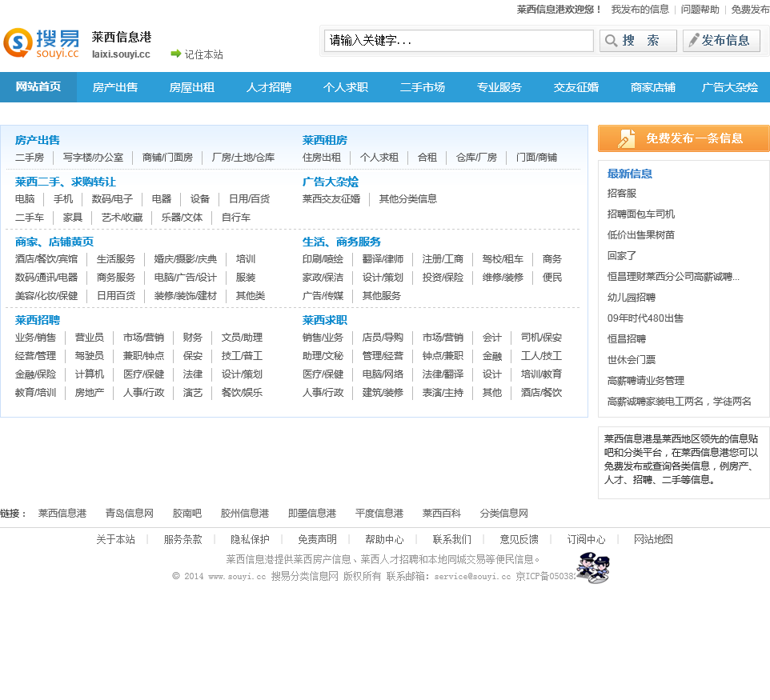The width and height of the screenshot is (770, 700).
Task: Open 莱西百科 friend link
Action: pyautogui.click(x=442, y=513)
